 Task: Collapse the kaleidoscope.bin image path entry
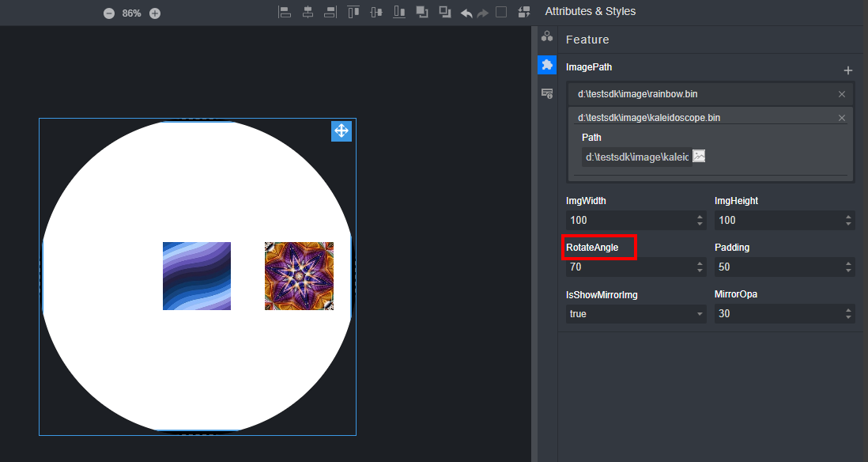point(704,118)
